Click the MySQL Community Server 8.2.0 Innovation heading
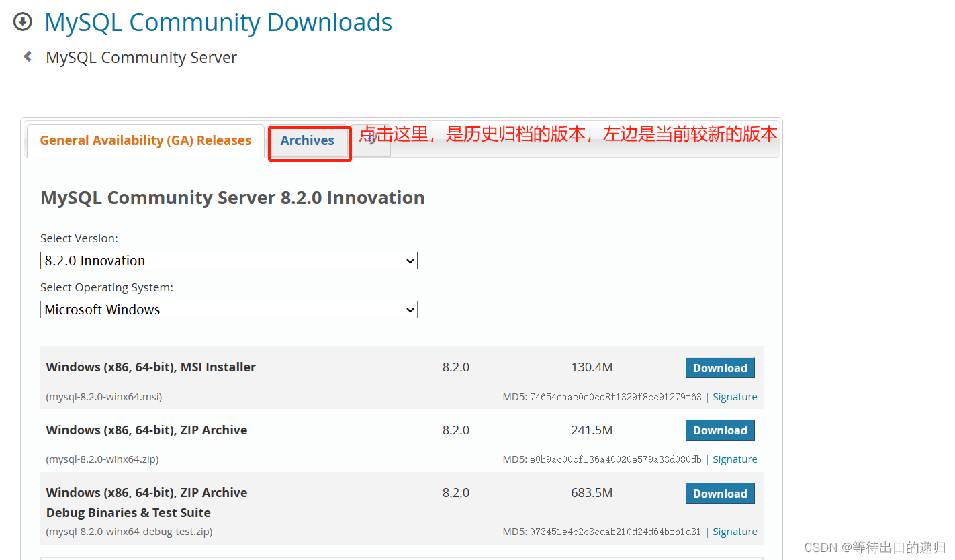 click(232, 198)
